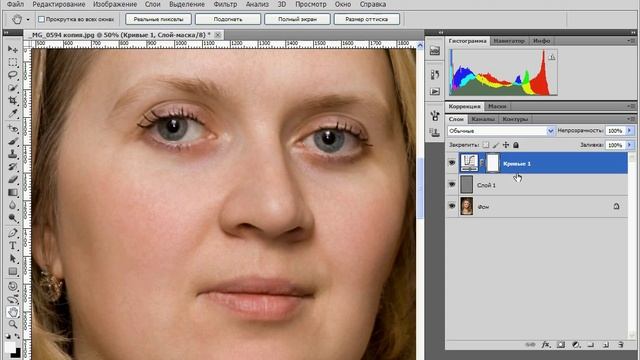The height and width of the screenshot is (360, 640).
Task: Create new layer group icon
Action: pyautogui.click(x=591, y=345)
